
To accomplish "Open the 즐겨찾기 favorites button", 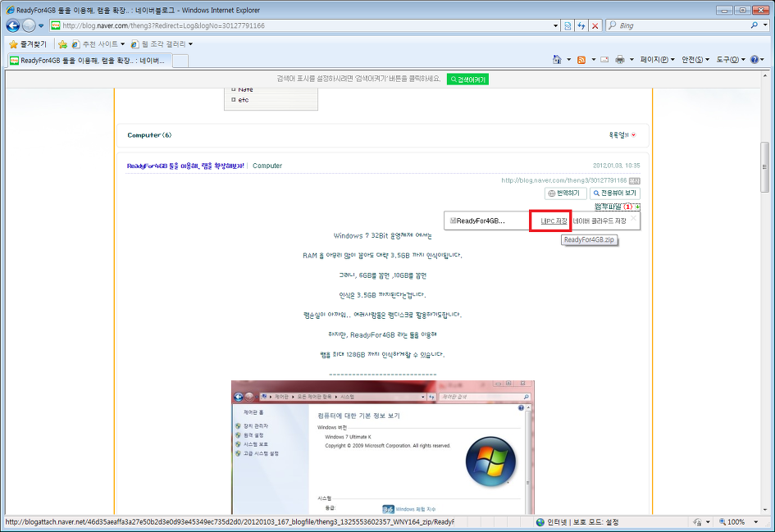I will 28,44.
